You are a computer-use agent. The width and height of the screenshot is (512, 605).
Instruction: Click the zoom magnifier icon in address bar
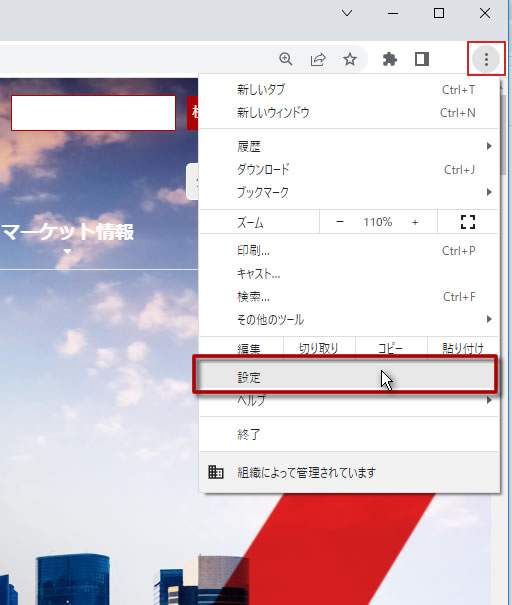point(286,59)
